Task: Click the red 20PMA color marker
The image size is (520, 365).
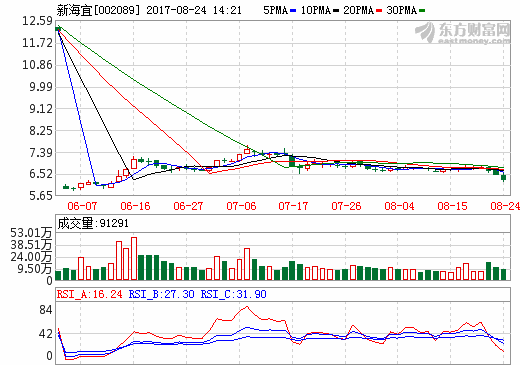Action: (x=379, y=11)
